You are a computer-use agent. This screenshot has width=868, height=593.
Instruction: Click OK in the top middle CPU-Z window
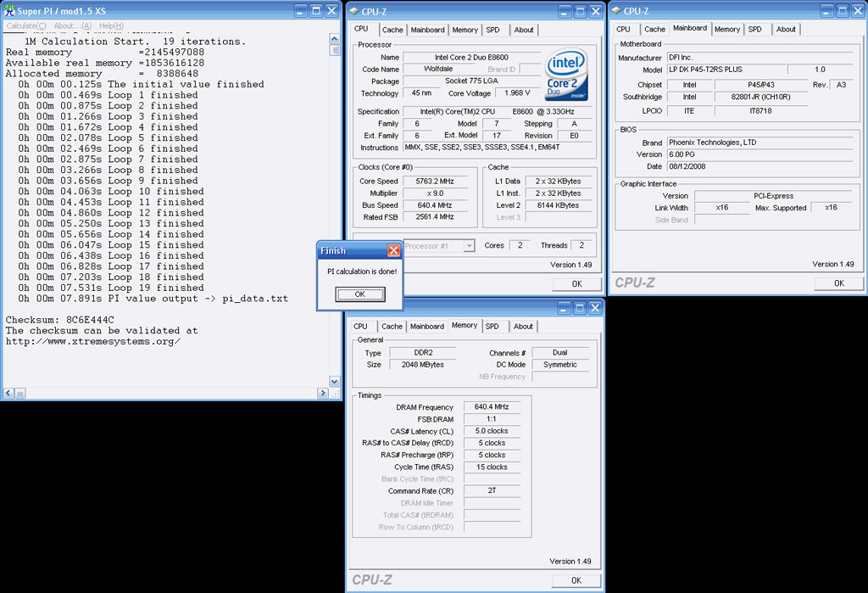pyautogui.click(x=576, y=283)
